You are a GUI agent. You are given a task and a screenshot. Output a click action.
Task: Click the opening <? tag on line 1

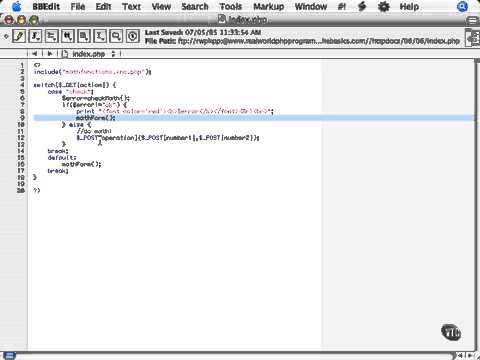(37, 65)
